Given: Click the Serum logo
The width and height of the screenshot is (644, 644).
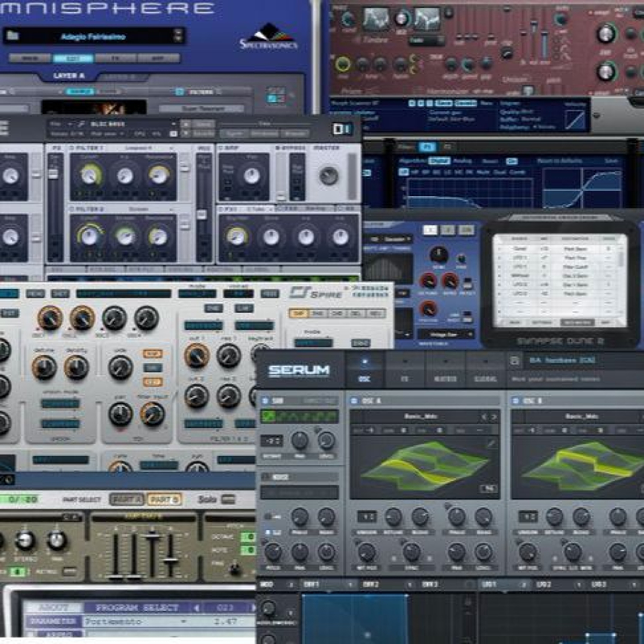Looking at the screenshot, I should [x=299, y=370].
